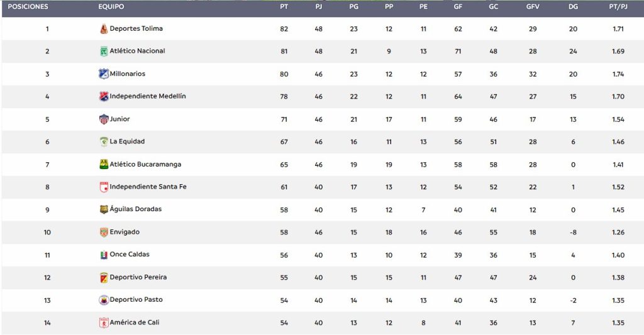This screenshot has width=644, height=335.
Task: Sort by the PT column header
Action: (284, 6)
